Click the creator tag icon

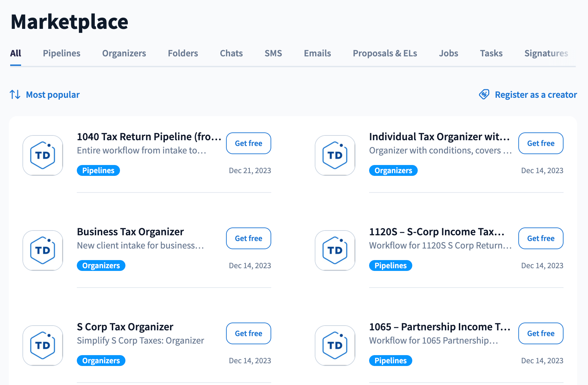pyautogui.click(x=484, y=94)
